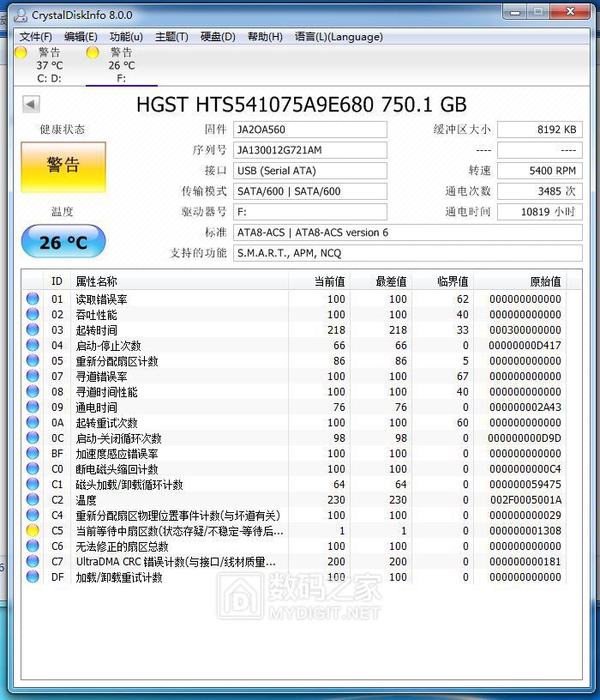The image size is (600, 700).
Task: Click the buffer size field 8192 KB
Action: (x=540, y=130)
